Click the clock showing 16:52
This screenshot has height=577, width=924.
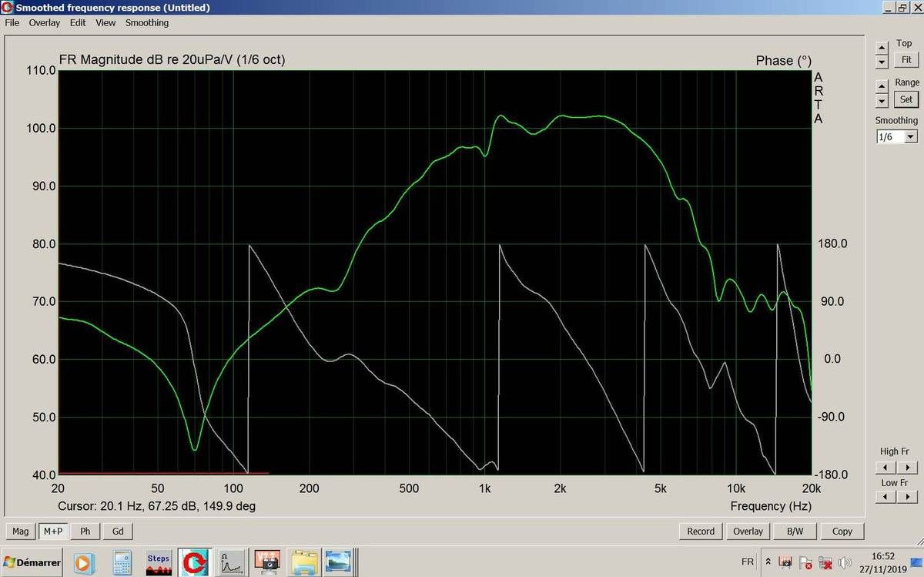click(882, 555)
